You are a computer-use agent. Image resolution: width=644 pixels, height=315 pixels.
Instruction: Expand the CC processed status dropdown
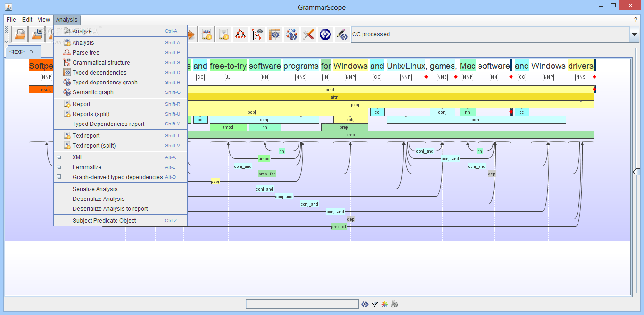point(635,34)
